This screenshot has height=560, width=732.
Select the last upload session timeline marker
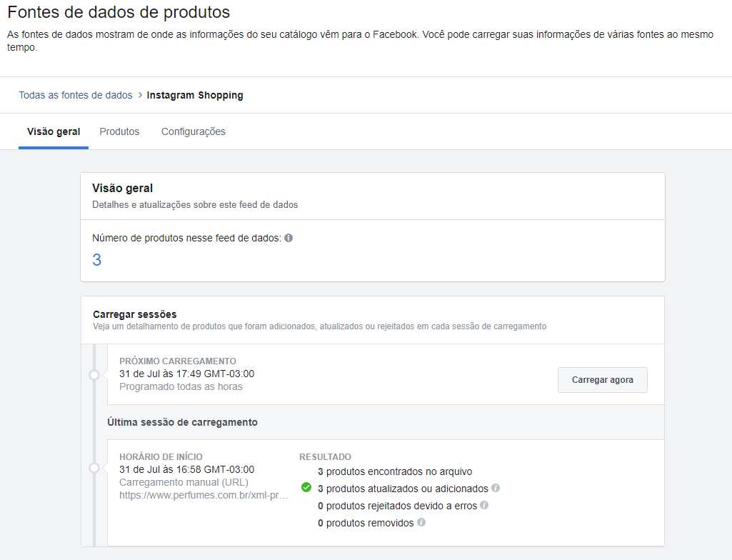[94, 468]
